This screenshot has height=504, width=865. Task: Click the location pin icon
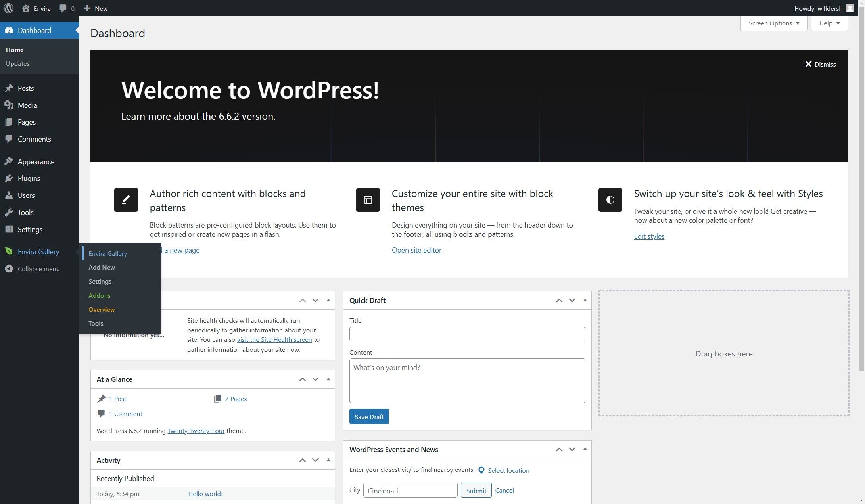tap(481, 470)
